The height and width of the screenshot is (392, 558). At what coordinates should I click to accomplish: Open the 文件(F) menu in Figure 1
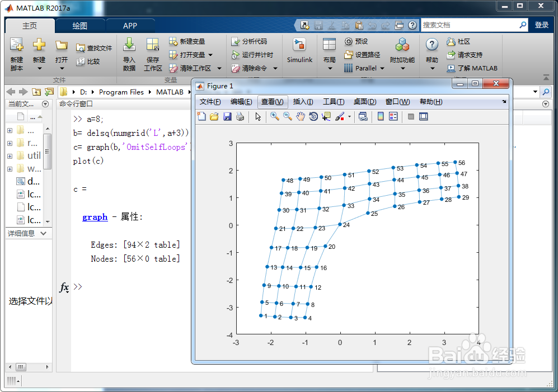click(x=210, y=102)
